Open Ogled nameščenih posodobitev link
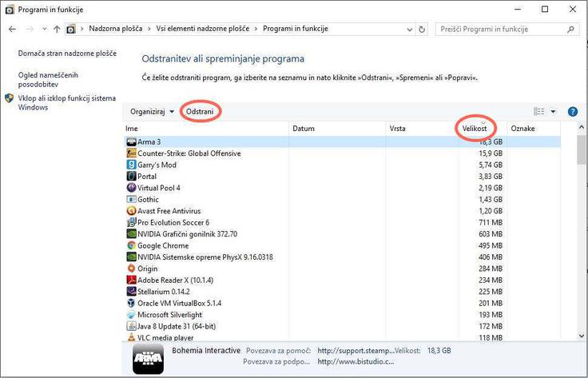The height and width of the screenshot is (378, 588). point(48,79)
